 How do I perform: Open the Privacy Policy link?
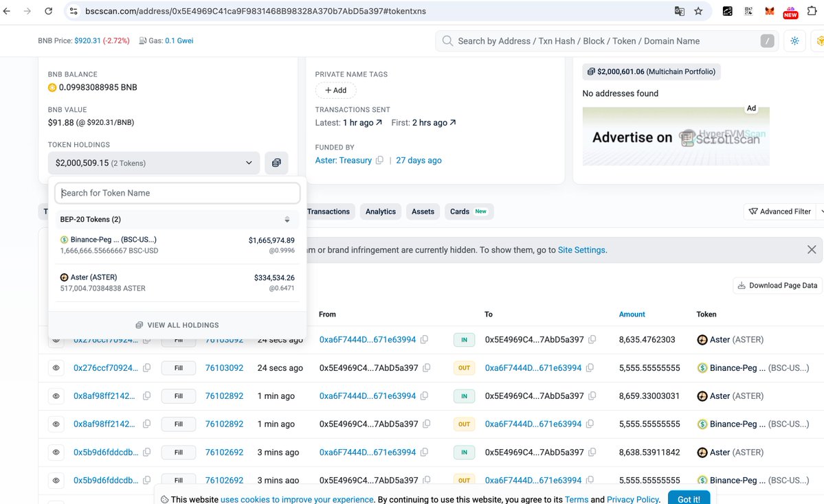coord(633,499)
